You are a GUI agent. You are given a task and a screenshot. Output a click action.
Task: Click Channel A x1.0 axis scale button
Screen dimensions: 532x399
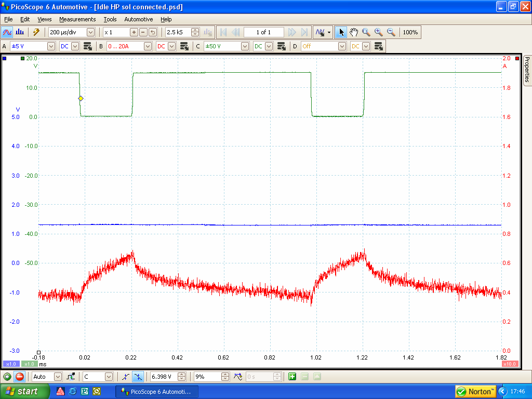click(11, 364)
